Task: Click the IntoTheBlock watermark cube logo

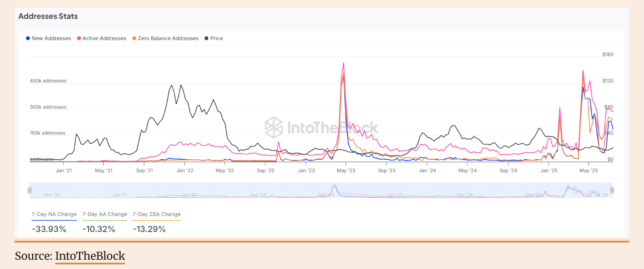Action: pyautogui.click(x=274, y=127)
